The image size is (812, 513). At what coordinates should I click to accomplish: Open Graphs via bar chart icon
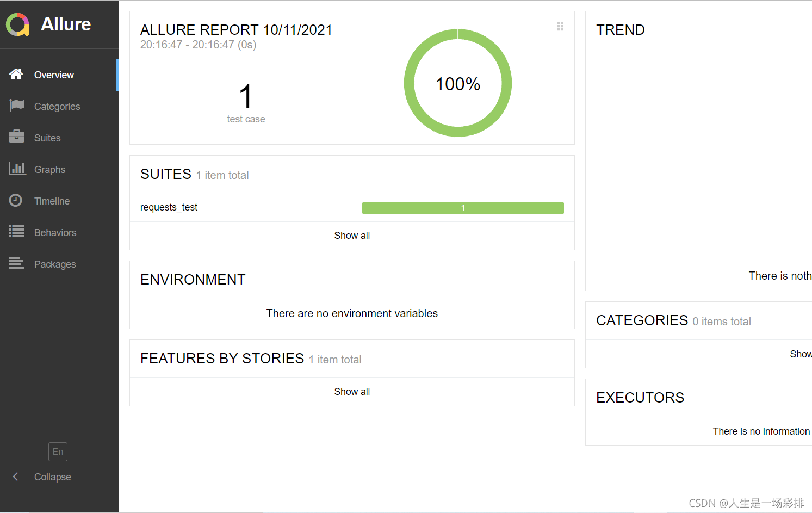(x=17, y=169)
